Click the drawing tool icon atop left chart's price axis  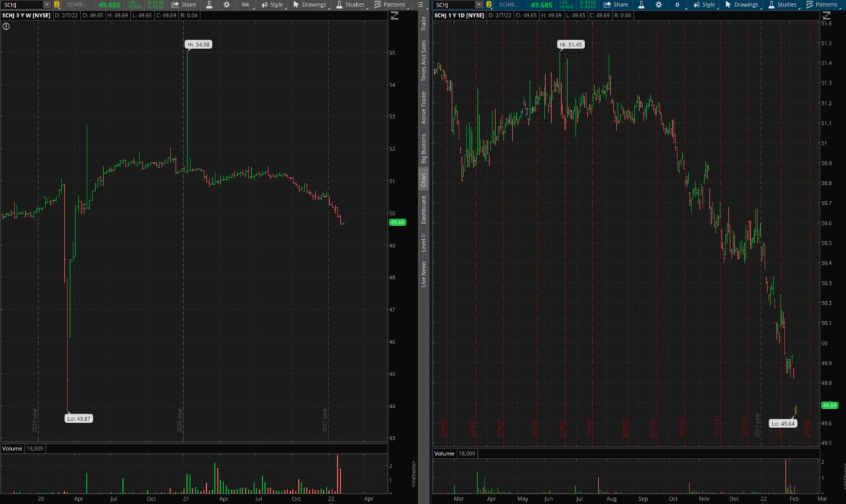(x=395, y=15)
